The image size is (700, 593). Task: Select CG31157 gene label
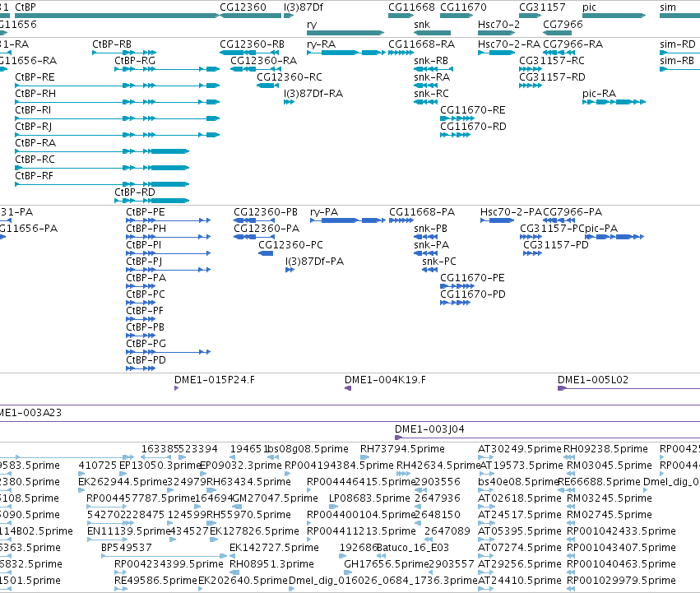[542, 7]
